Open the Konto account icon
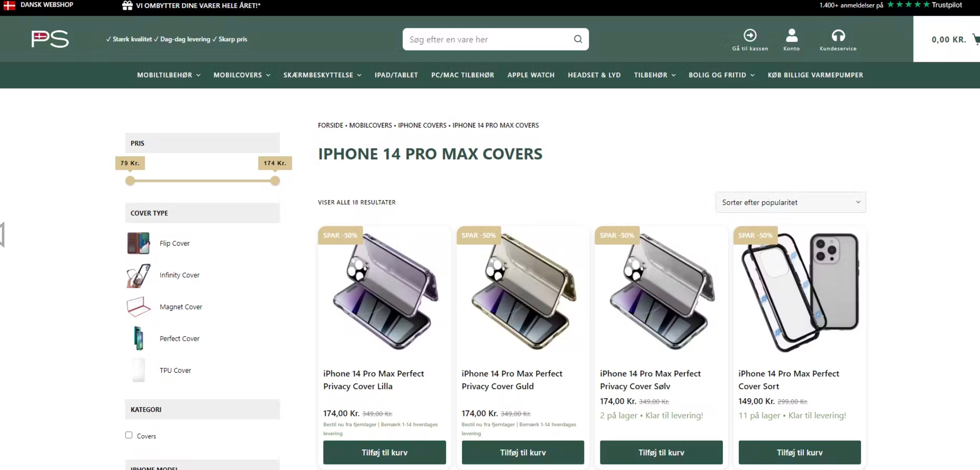 pos(791,35)
